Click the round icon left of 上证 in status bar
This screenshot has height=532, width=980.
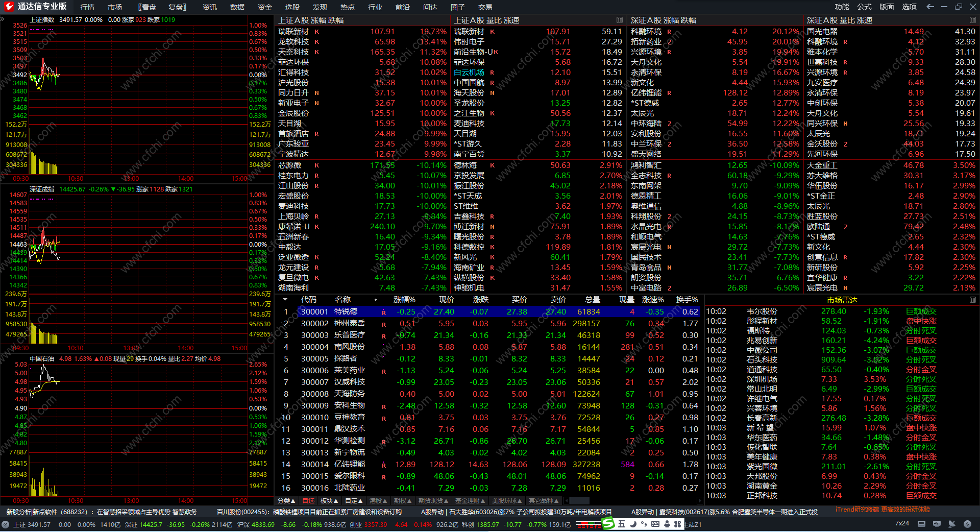(x=5, y=524)
